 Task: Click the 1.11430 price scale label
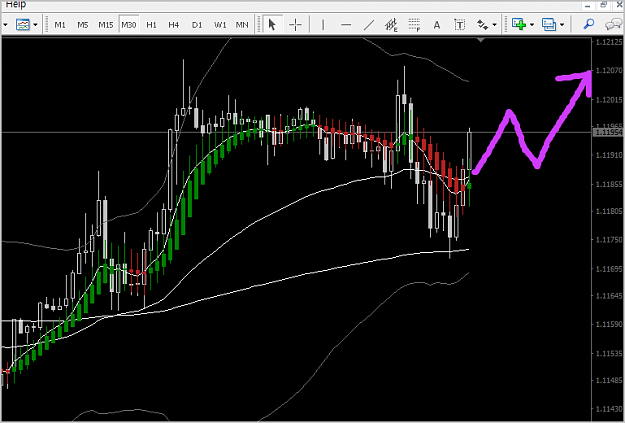pos(609,409)
